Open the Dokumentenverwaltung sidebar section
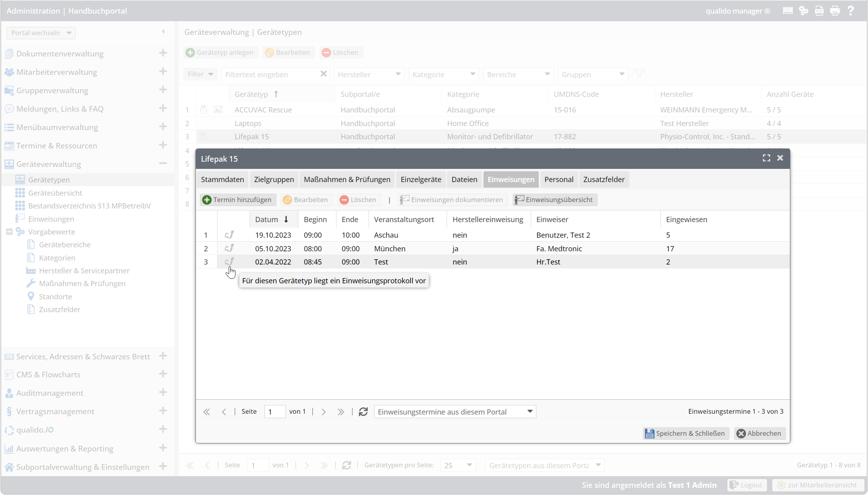868x495 pixels. [x=60, y=54]
